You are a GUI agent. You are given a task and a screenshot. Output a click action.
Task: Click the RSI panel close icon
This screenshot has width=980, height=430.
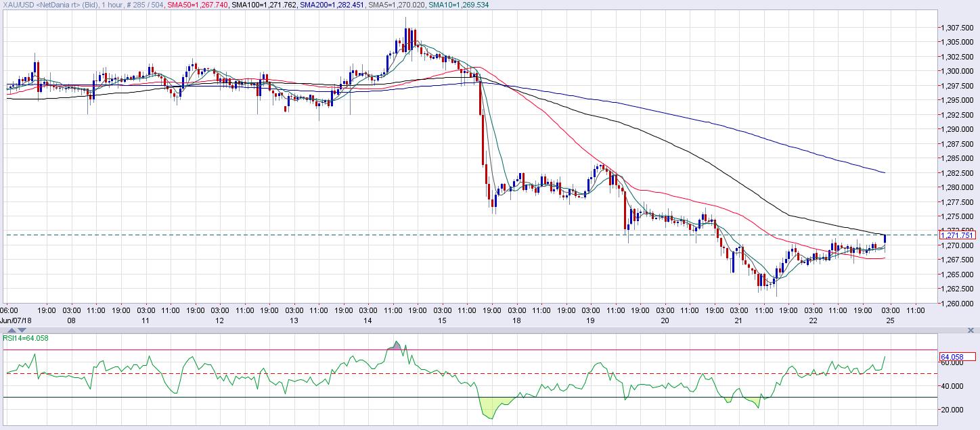(x=971, y=330)
